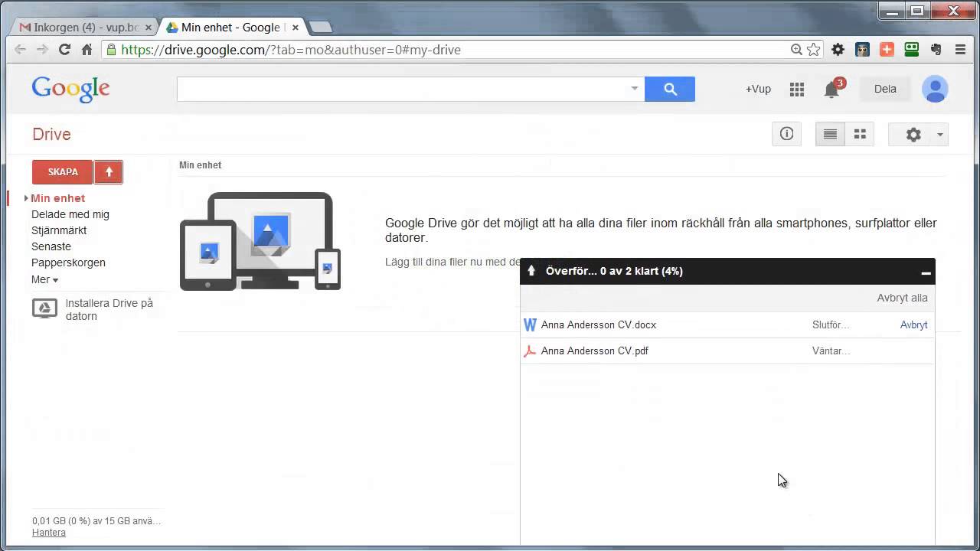
Task: Cancel the Anna Andersson CV.docx upload
Action: (x=913, y=325)
